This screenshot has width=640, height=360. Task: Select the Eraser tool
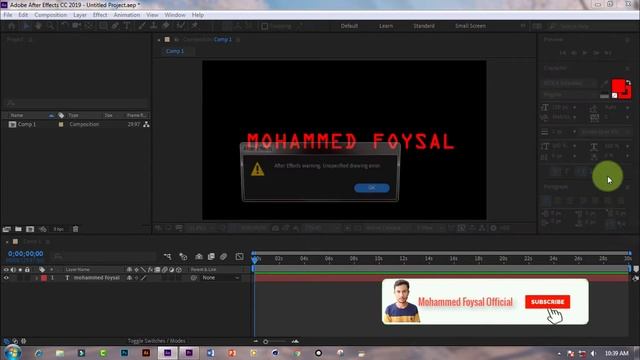pos(166,26)
